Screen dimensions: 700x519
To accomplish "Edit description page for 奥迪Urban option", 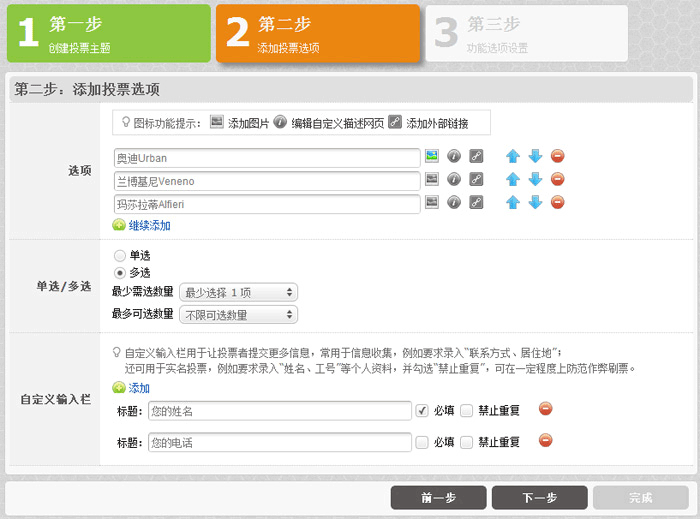I will pyautogui.click(x=454, y=156).
